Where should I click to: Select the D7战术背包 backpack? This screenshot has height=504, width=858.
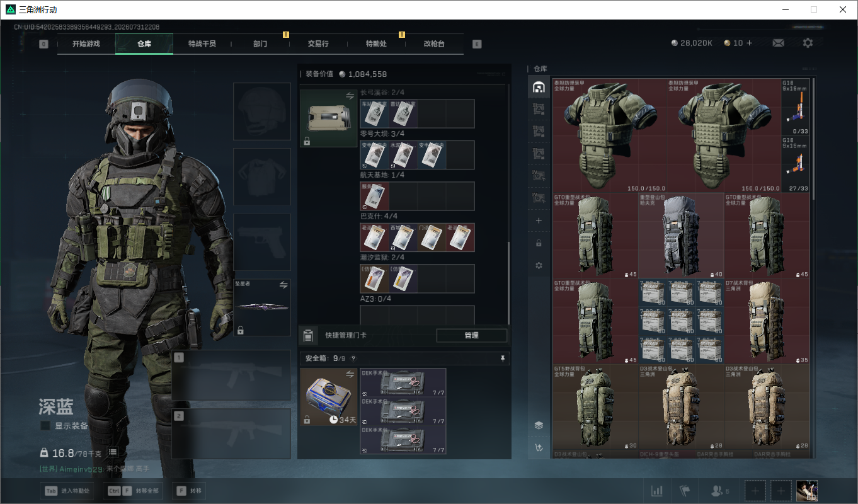coord(767,321)
